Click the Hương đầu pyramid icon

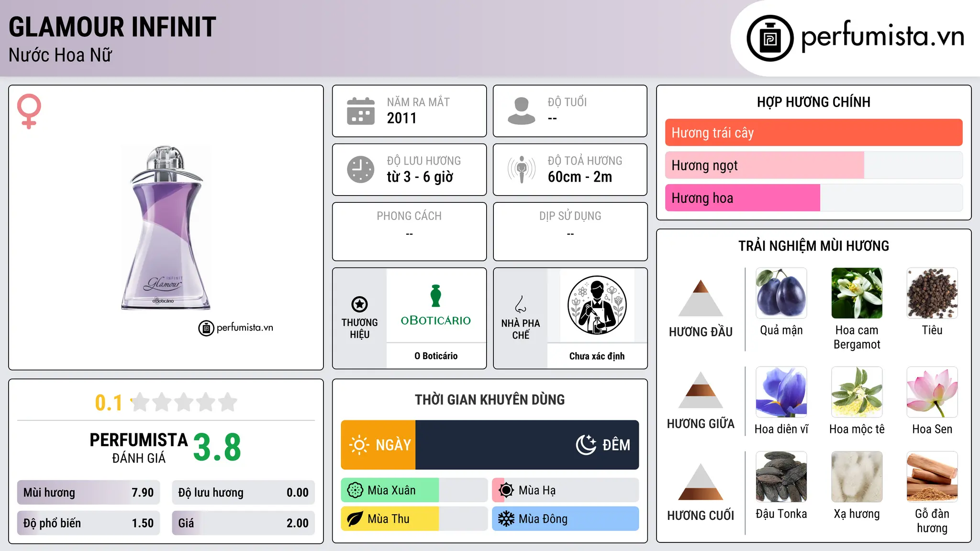(701, 298)
